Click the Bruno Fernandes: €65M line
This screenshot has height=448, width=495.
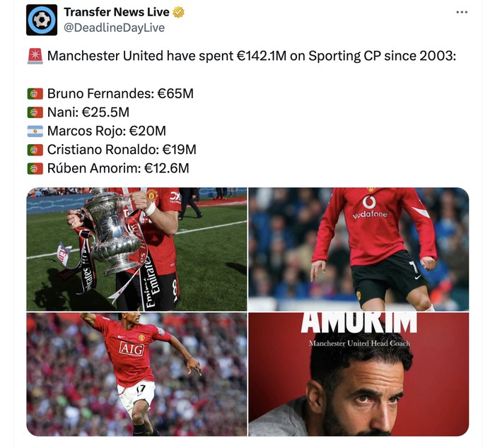tap(120, 94)
